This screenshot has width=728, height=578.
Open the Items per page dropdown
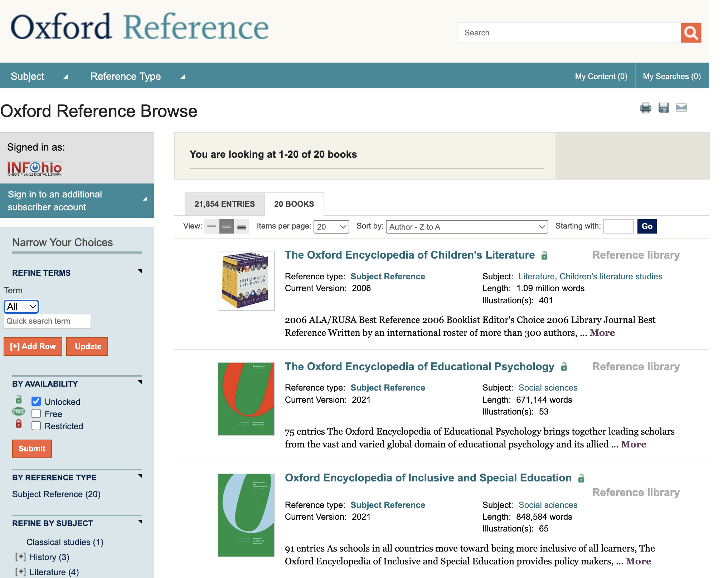point(331,227)
